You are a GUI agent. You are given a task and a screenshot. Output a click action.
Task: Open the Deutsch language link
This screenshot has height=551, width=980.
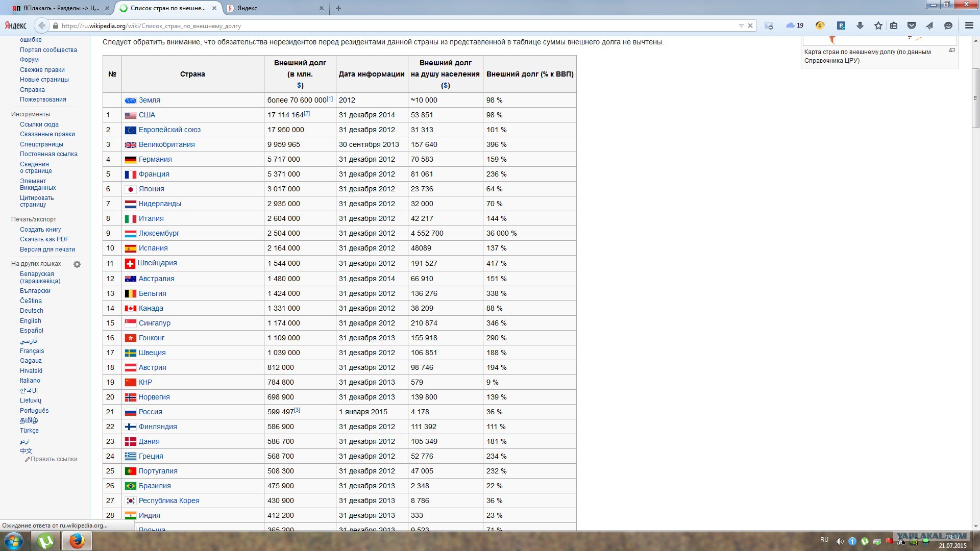coord(32,311)
